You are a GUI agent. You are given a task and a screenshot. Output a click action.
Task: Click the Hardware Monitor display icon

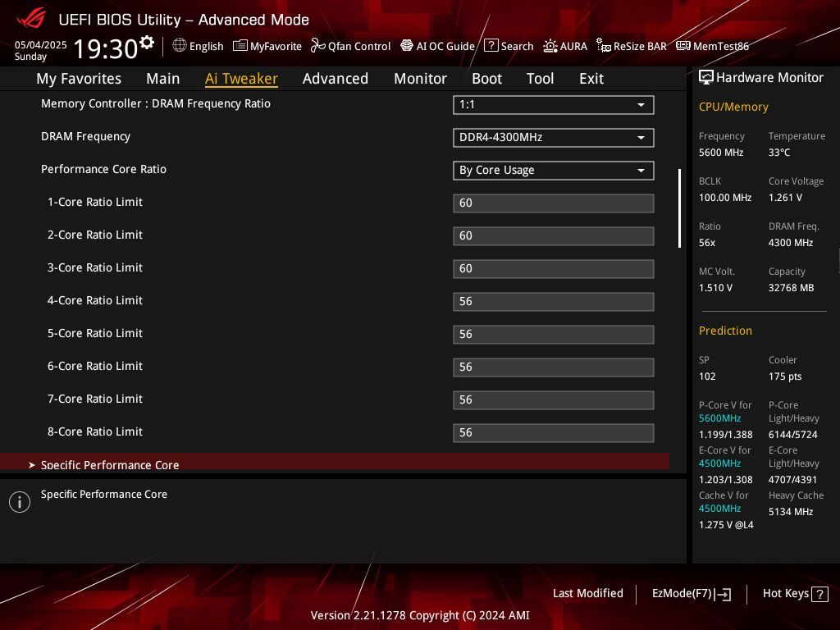pos(706,78)
